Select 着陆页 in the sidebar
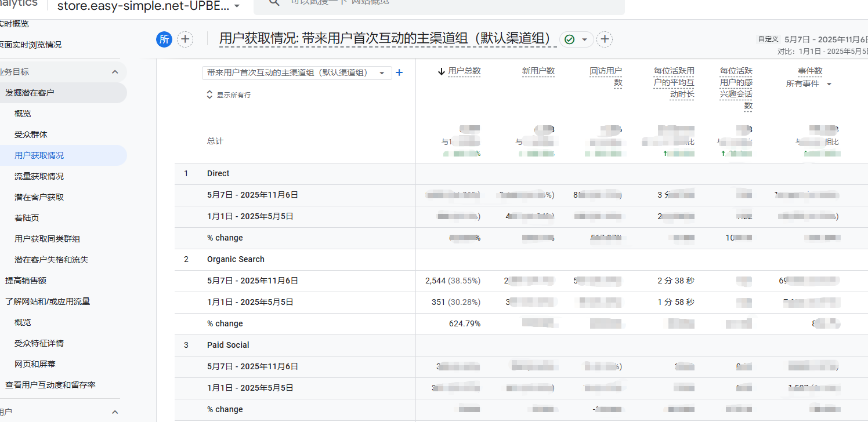This screenshot has width=868, height=422. [27, 218]
